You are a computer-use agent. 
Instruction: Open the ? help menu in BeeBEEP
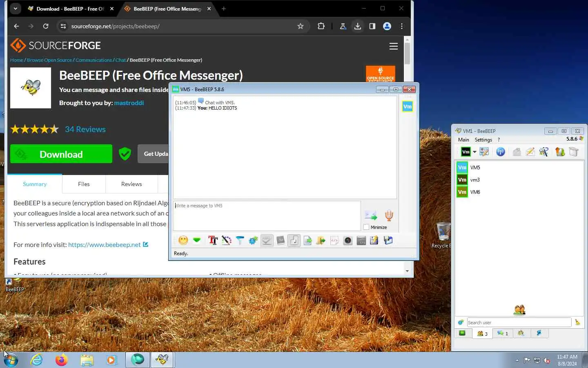499,139
